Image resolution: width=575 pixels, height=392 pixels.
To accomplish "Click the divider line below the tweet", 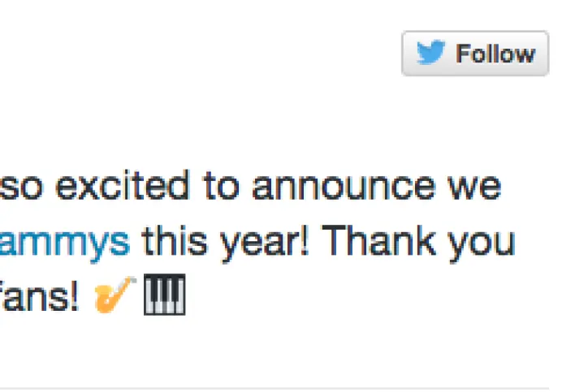I will pos(276,388).
